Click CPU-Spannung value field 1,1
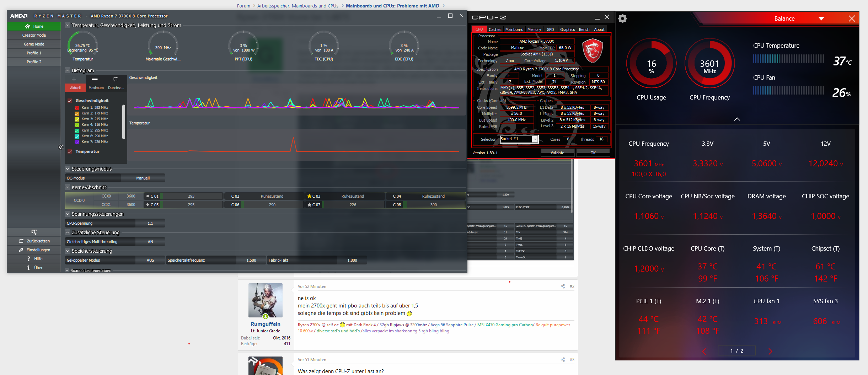This screenshot has width=868, height=375. point(150,223)
